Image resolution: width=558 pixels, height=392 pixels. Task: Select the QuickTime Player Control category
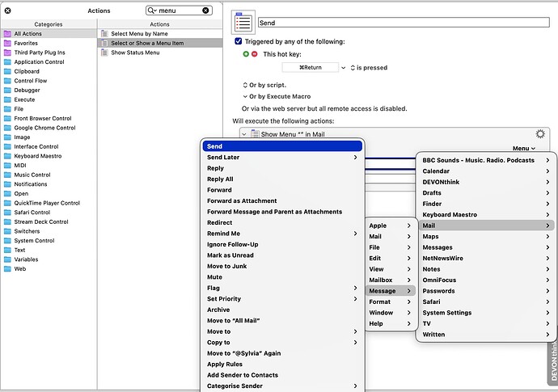pos(49,203)
